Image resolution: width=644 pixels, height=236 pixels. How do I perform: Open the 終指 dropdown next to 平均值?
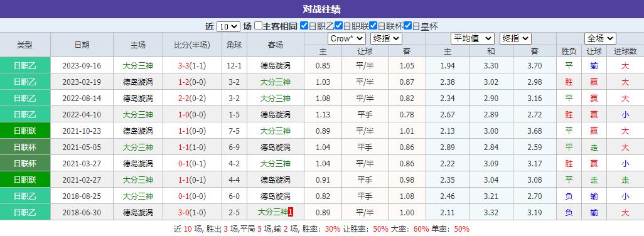515,38
